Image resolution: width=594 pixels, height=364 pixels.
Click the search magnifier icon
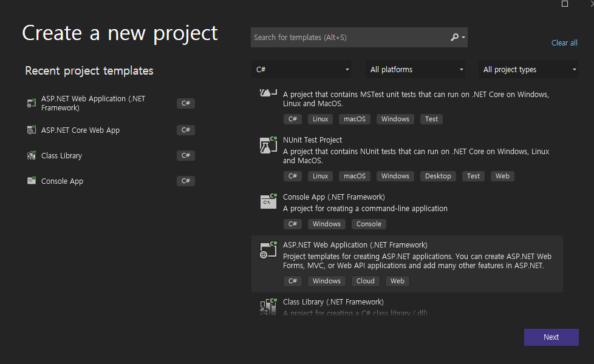(x=454, y=37)
